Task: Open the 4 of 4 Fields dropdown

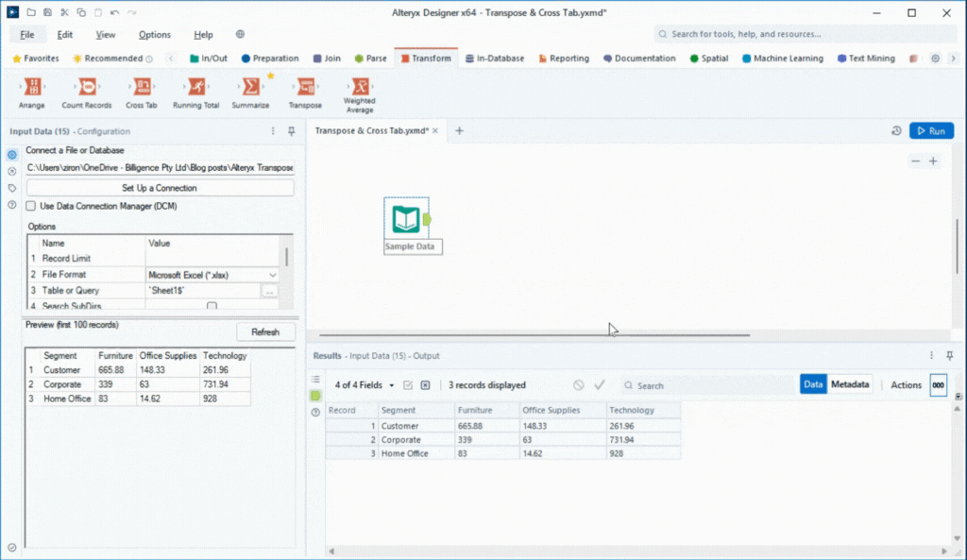Action: [x=364, y=385]
